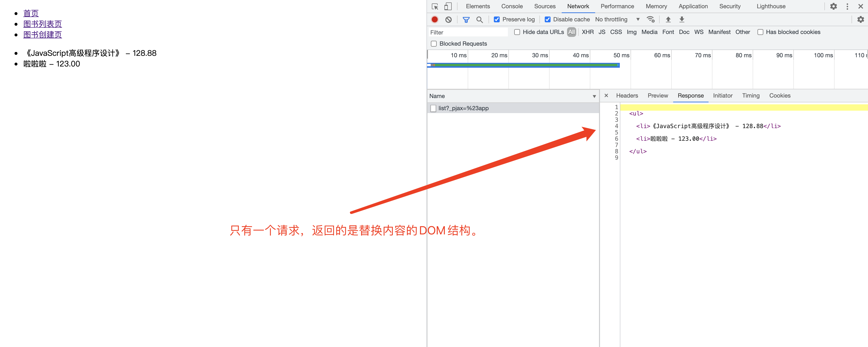Enable Hide data URLs checkbox
This screenshot has height=347, width=868.
517,32
